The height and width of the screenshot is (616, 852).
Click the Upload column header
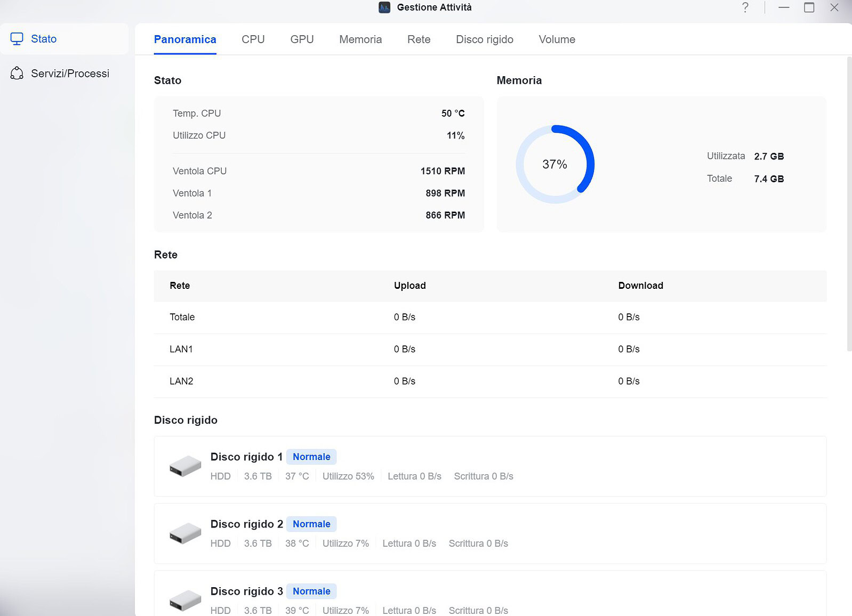(410, 286)
